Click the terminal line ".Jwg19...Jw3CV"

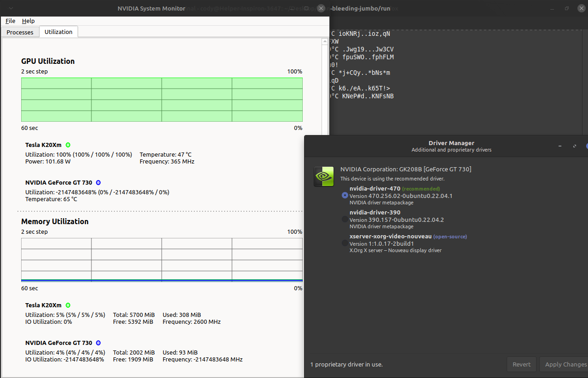pos(368,49)
